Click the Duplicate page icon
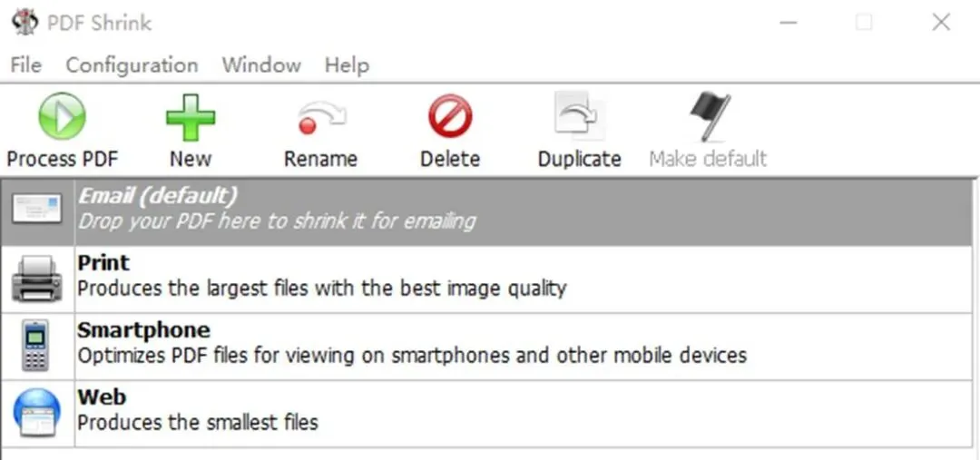980x460 pixels. click(x=579, y=115)
